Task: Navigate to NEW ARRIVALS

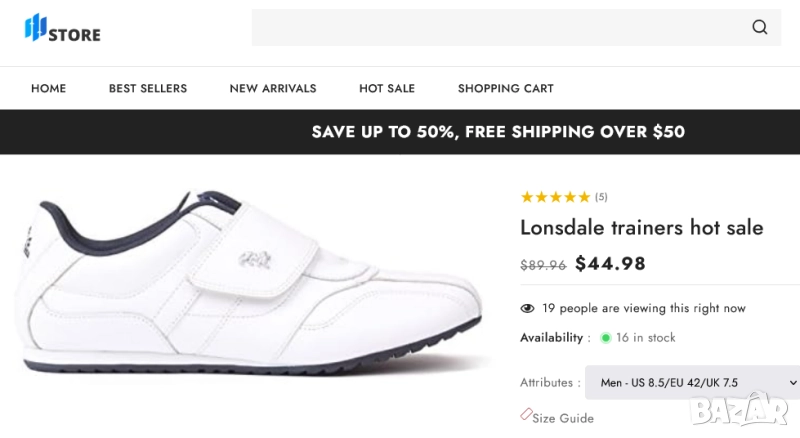Action: pyautogui.click(x=273, y=88)
